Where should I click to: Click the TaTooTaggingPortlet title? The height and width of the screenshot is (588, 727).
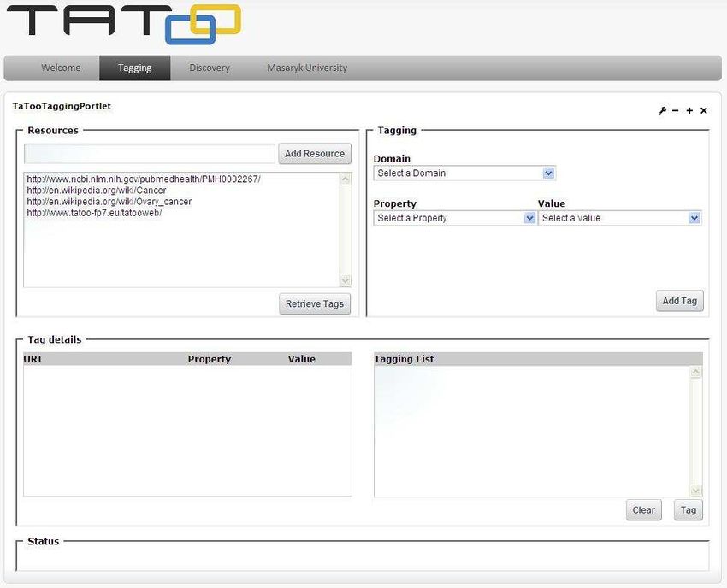[62, 106]
